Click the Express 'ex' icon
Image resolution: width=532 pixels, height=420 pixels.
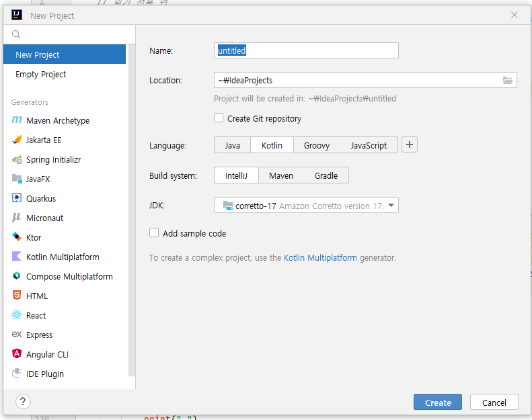coord(17,335)
